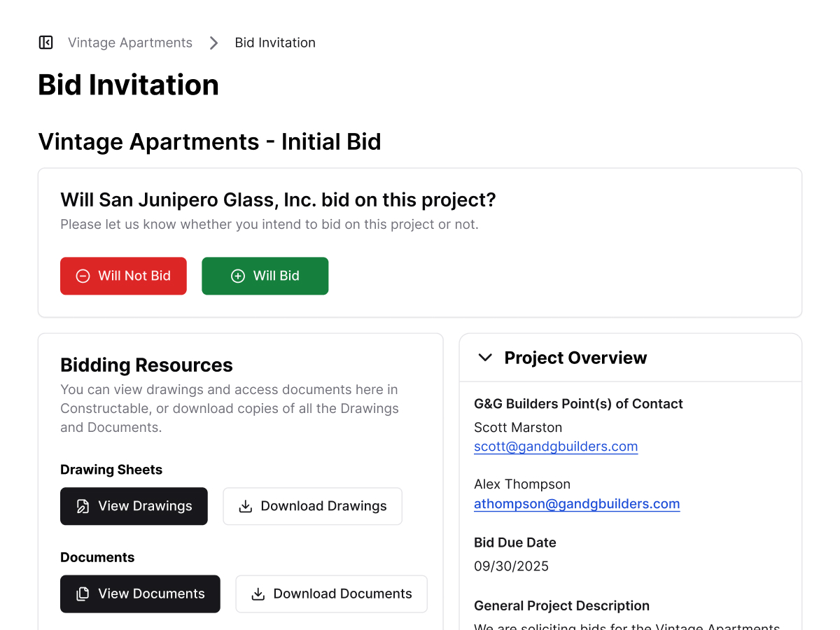Download all documents
The image size is (840, 630).
(331, 594)
